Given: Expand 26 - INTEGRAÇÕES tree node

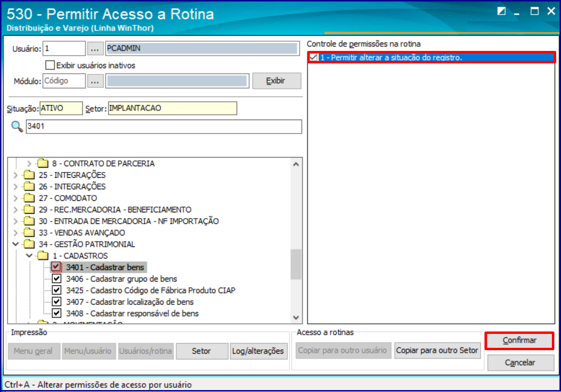Looking at the screenshot, I should point(15,187).
